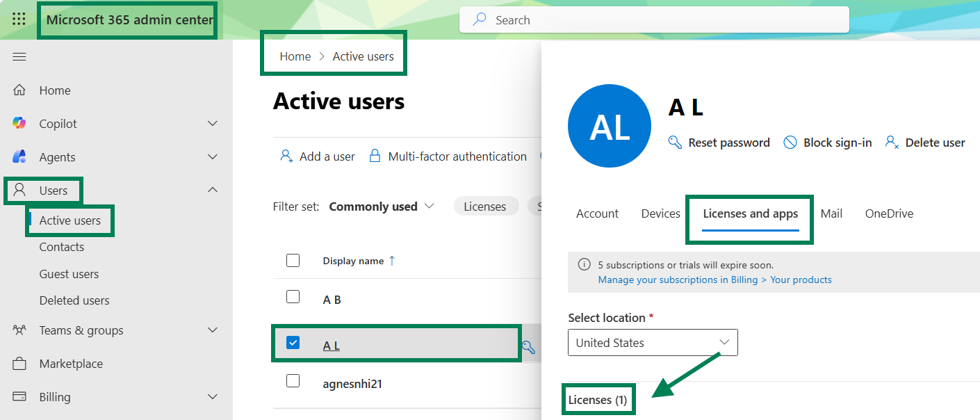Collapse the navigation pane via hamburger icon
Viewport: 980px width, 420px height.
click(19, 56)
